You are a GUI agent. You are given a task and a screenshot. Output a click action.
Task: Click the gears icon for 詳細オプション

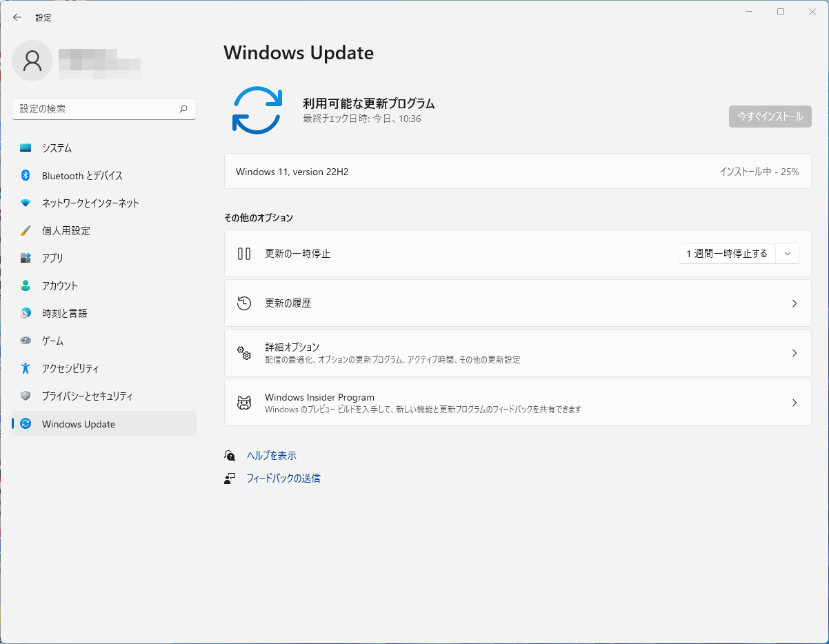(244, 353)
